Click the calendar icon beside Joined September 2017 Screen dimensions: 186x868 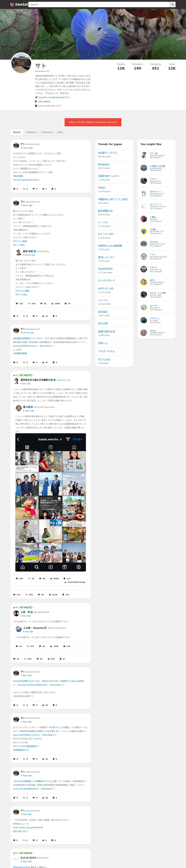point(36,106)
